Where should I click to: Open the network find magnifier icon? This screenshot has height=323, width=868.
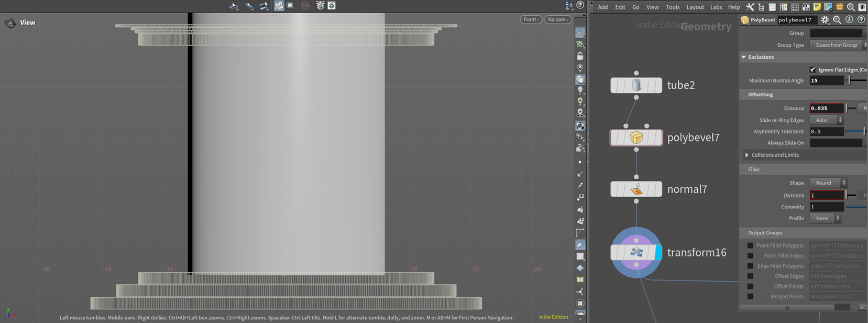[x=851, y=7]
